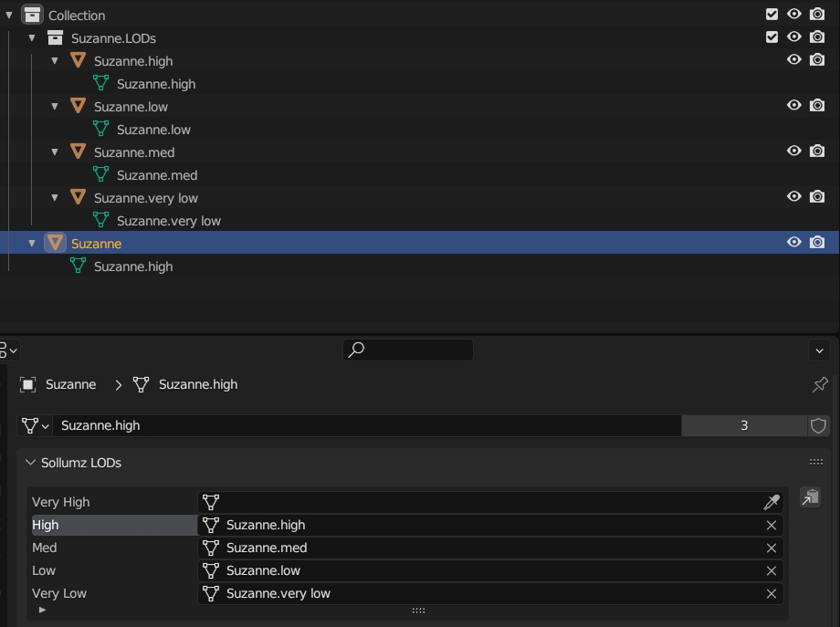Image resolution: width=840 pixels, height=627 pixels.
Task: Collapse the Suzanne.very low object tree
Action: (x=55, y=197)
